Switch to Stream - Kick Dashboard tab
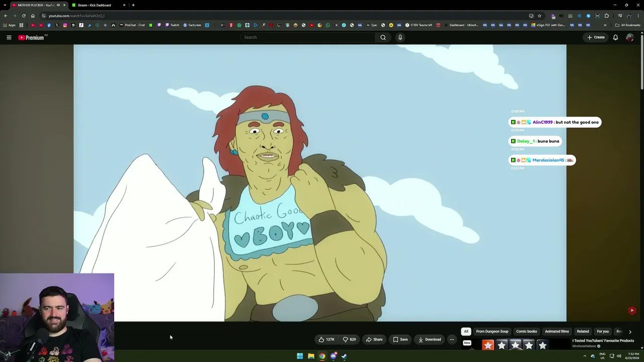This screenshot has width=644, height=362. click(x=94, y=5)
